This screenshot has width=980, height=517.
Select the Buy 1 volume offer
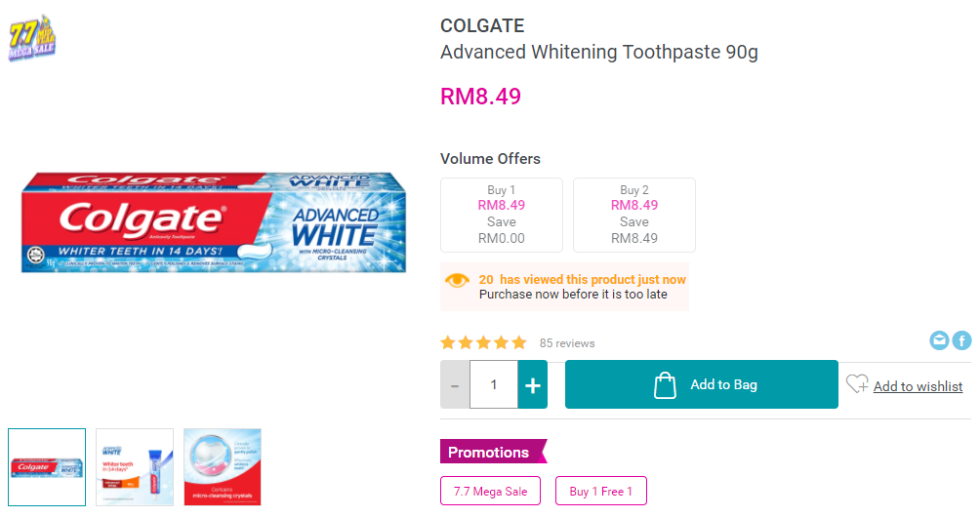502,215
